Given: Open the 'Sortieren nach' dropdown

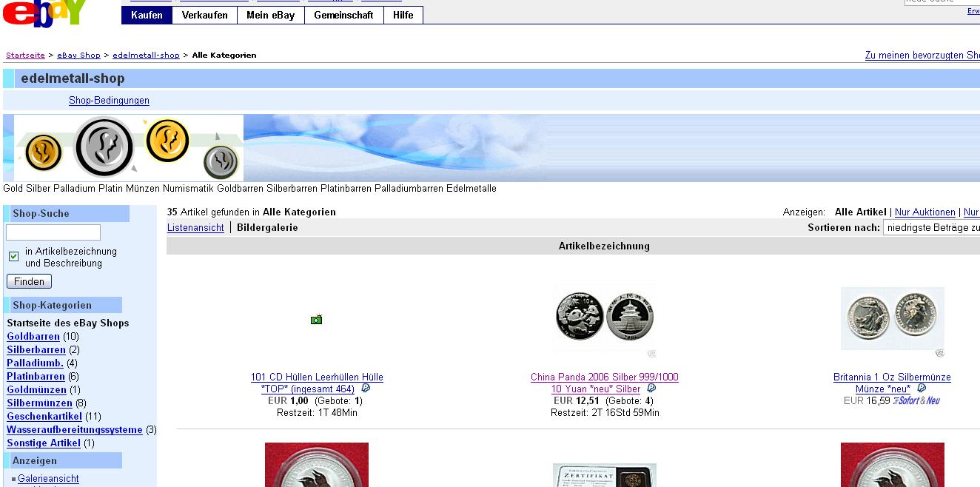Looking at the screenshot, I should point(931,228).
